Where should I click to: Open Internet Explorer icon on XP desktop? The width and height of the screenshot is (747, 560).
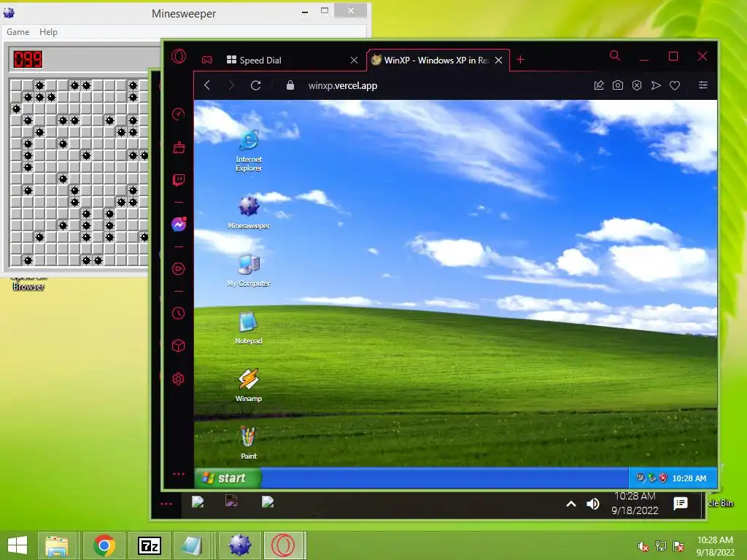pos(249,150)
